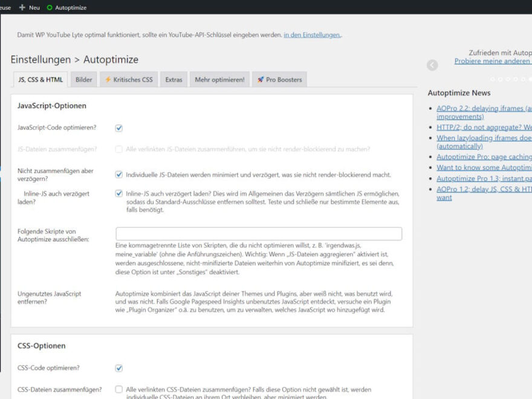Open Autoptimize Pro 1.3 instant news link
The height and width of the screenshot is (399, 532).
(484, 178)
